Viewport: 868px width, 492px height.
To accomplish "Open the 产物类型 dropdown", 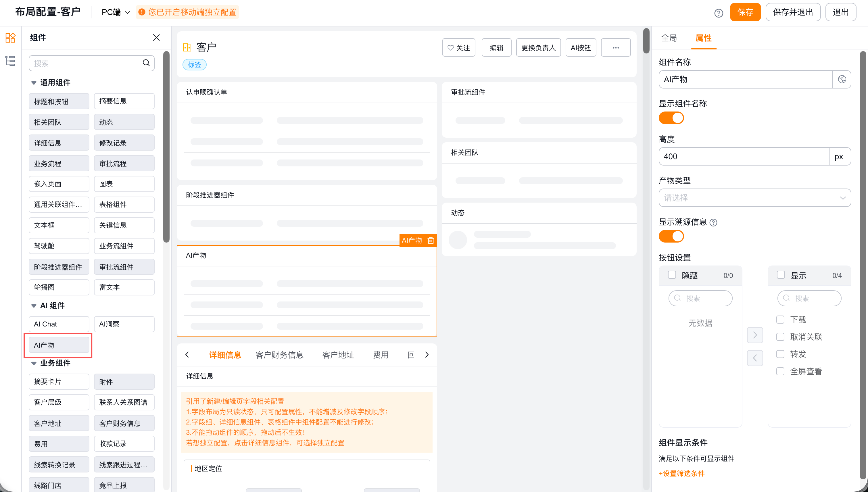I will 754,198.
